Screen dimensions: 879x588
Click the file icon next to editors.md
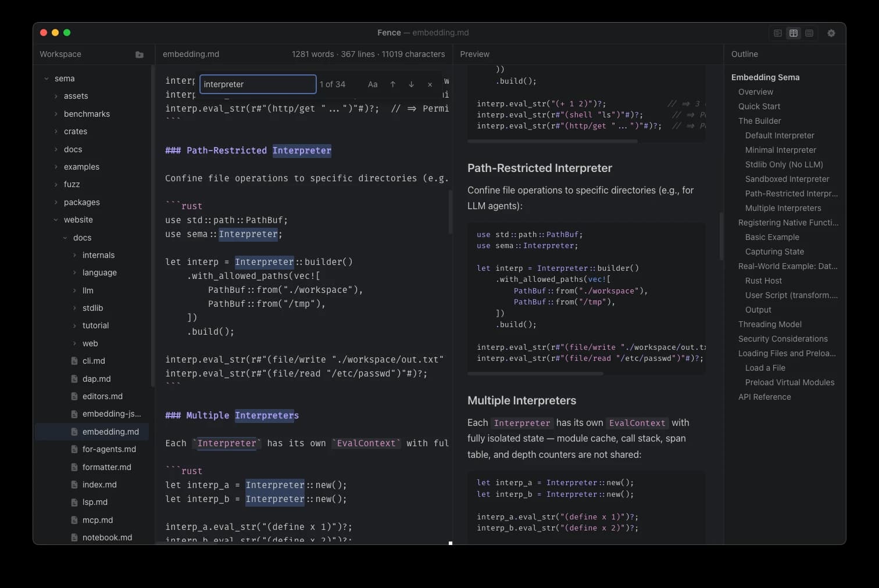pos(74,396)
